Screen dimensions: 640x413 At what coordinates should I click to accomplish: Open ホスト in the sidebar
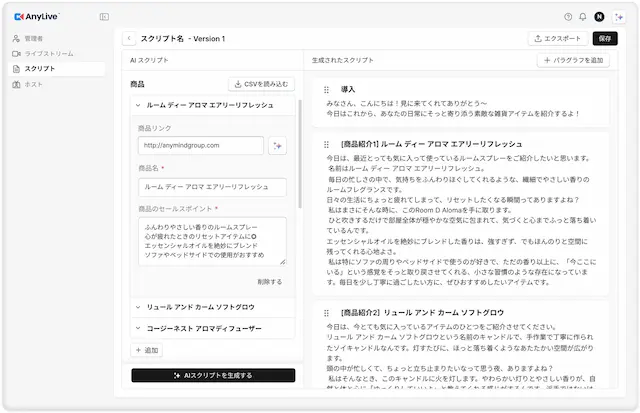pos(33,84)
